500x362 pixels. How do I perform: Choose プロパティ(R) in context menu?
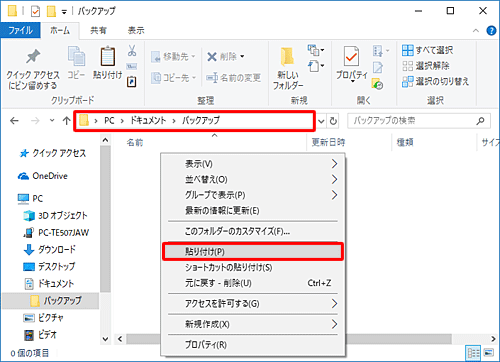pos(253,344)
